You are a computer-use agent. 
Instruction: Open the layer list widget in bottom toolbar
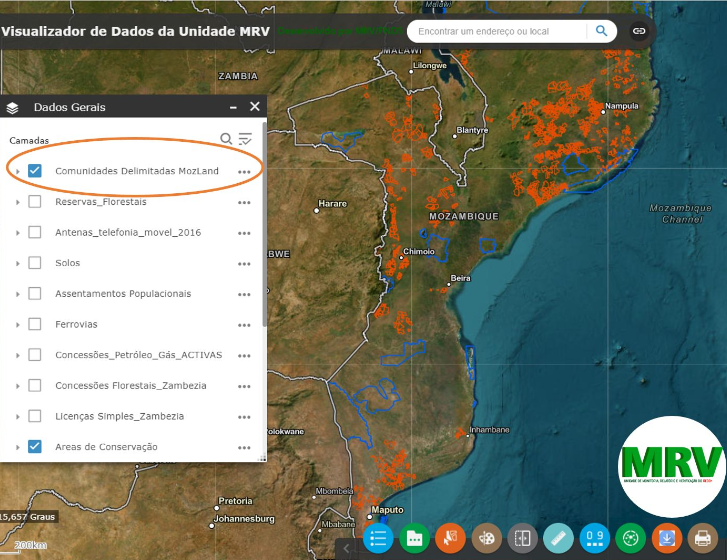tap(377, 537)
